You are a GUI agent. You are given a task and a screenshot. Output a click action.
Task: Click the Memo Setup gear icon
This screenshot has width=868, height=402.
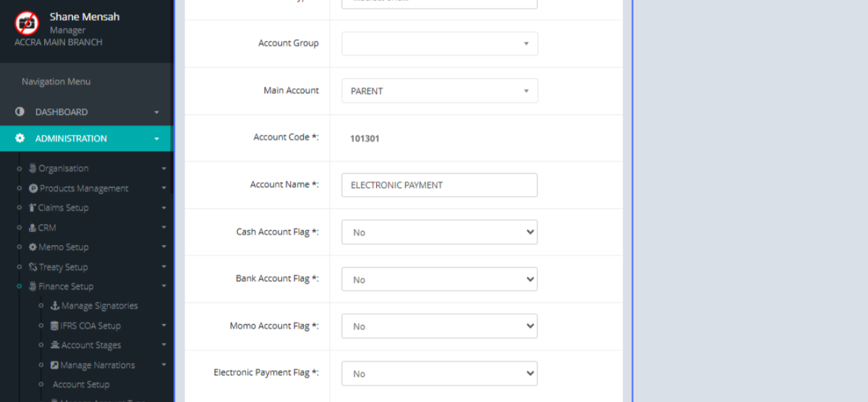click(x=33, y=247)
